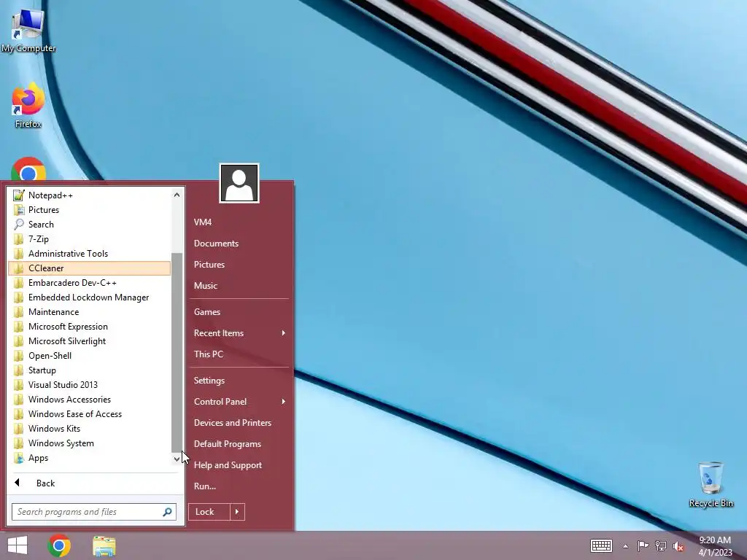The width and height of the screenshot is (747, 560).
Task: Open Administrative Tools folder
Action: [x=90, y=254]
